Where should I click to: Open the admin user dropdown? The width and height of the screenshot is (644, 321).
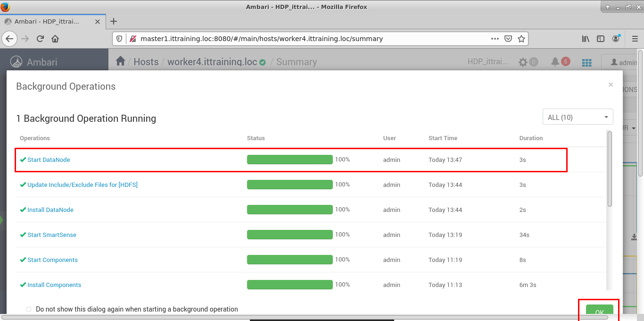[622, 62]
